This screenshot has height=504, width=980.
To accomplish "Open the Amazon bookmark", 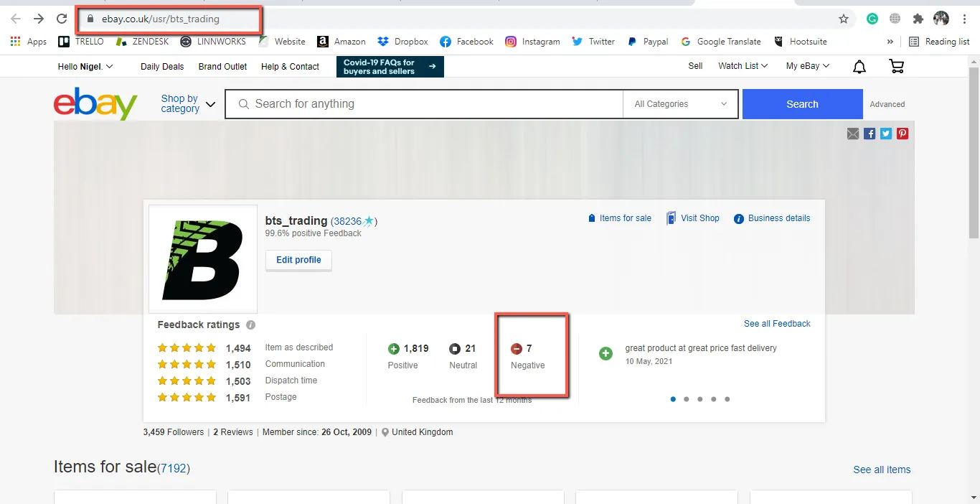I will click(x=341, y=42).
